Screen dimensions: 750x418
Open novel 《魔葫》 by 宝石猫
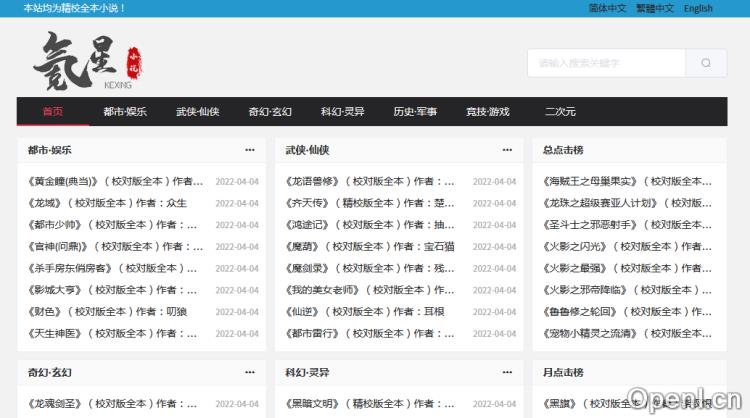point(370,246)
